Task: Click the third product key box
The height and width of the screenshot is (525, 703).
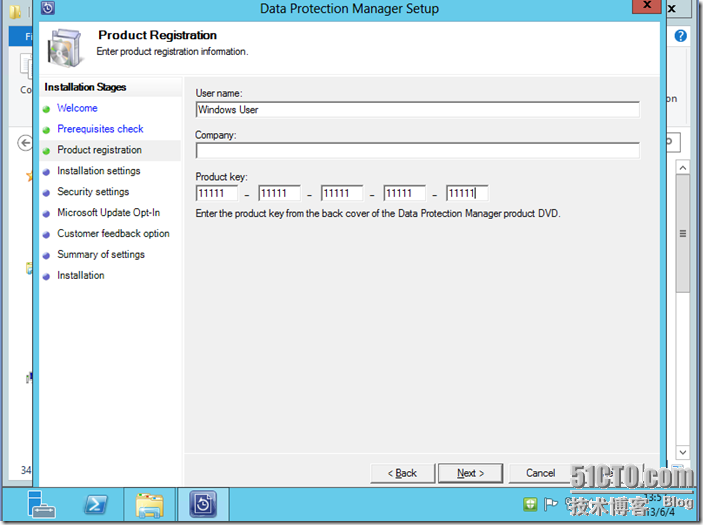Action: [342, 193]
